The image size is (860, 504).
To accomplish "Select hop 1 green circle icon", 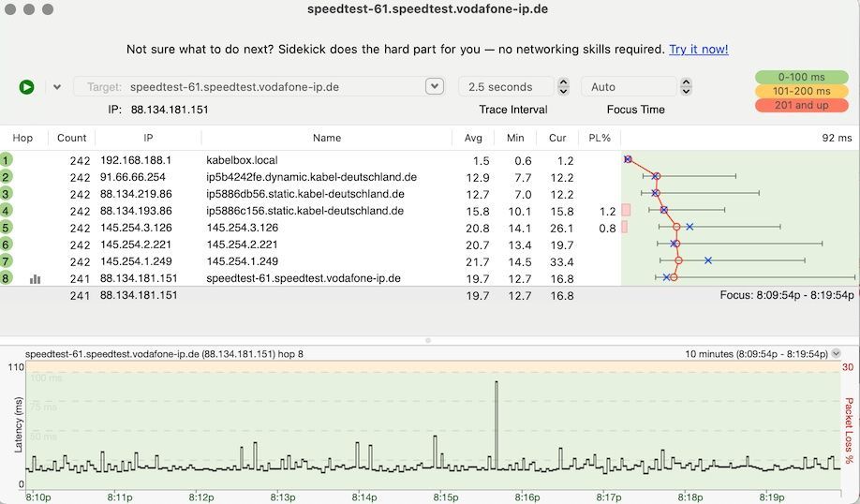I will (6, 160).
